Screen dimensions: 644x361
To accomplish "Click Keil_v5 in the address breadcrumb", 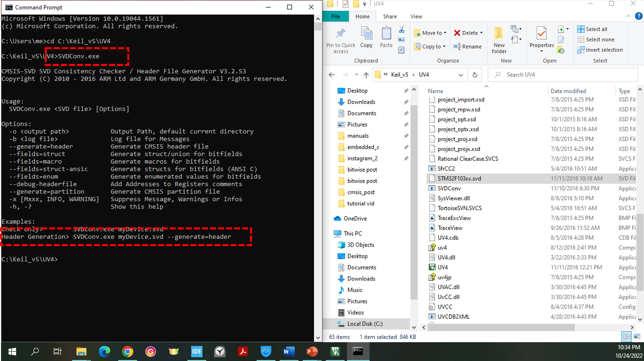I will click(x=399, y=75).
